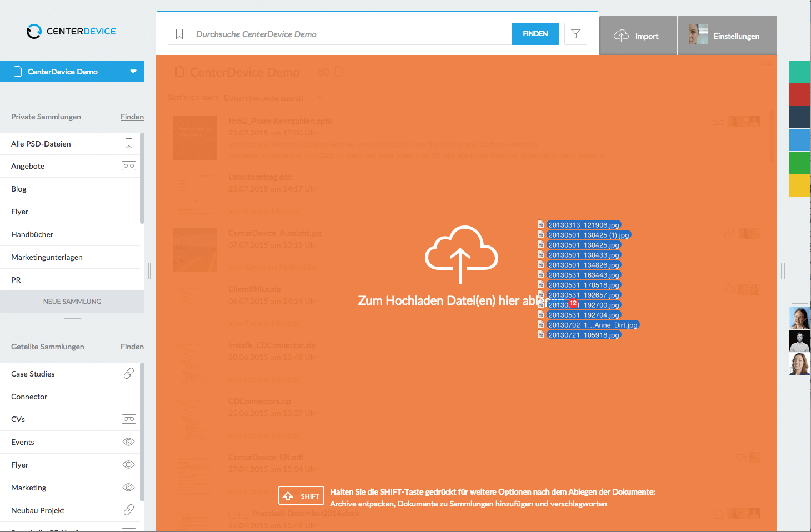Toggle eye icon on Marketing

pos(129,488)
